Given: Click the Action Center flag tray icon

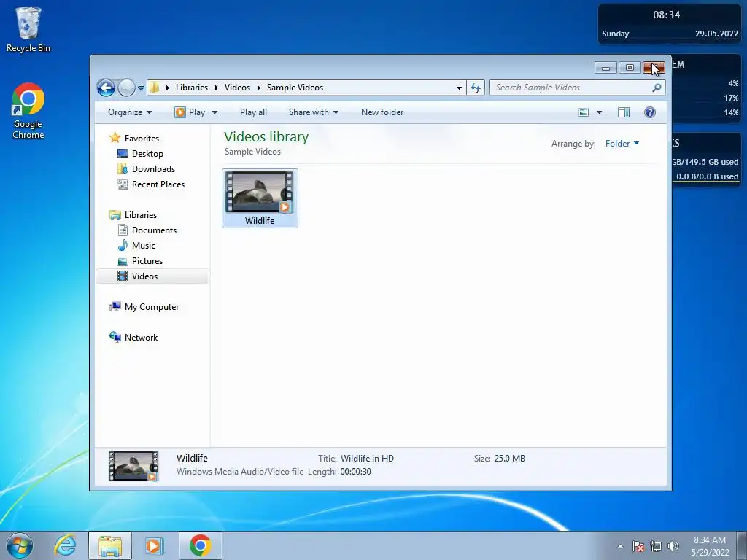Looking at the screenshot, I should point(638,546).
